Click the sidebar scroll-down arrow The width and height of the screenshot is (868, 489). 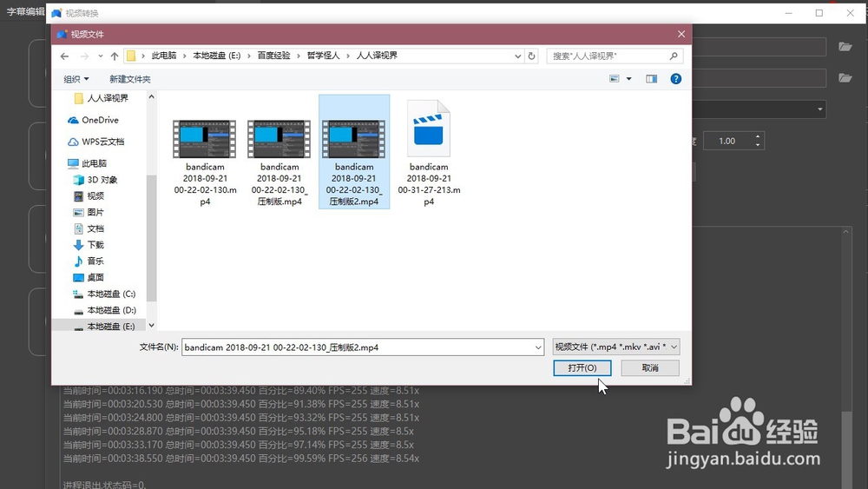pyautogui.click(x=152, y=326)
